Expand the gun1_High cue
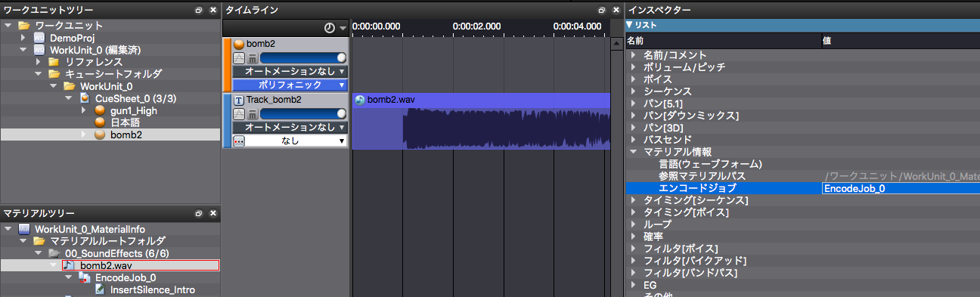Screen dimensions: 980x297 pos(84,110)
